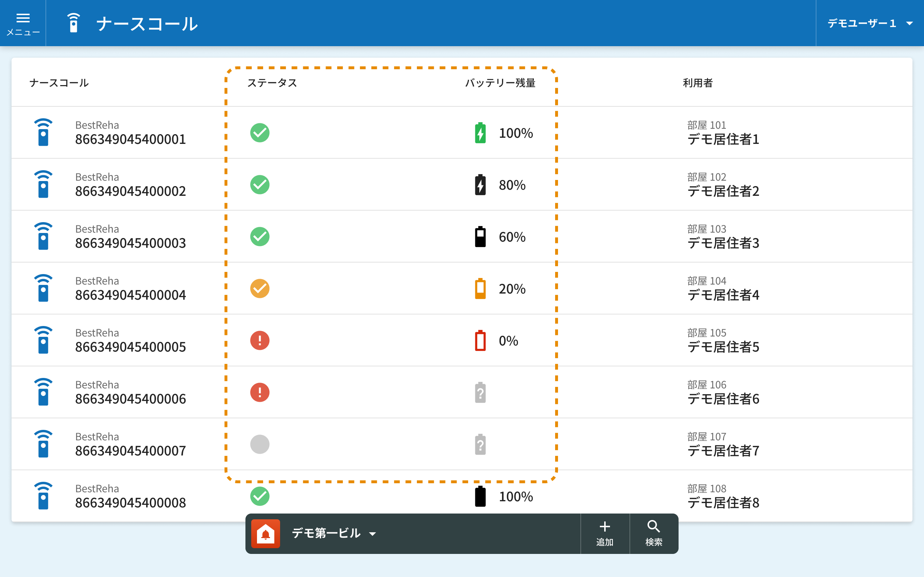The image size is (924, 577).
Task: Click the 80% charging battery icon
Action: pos(480,185)
